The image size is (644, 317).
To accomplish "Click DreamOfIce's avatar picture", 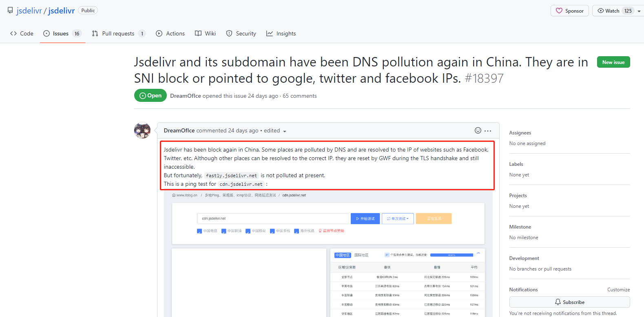I will click(142, 130).
